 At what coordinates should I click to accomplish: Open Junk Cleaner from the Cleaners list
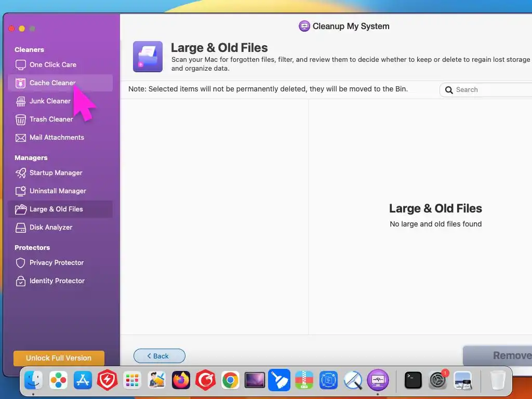[60, 101]
